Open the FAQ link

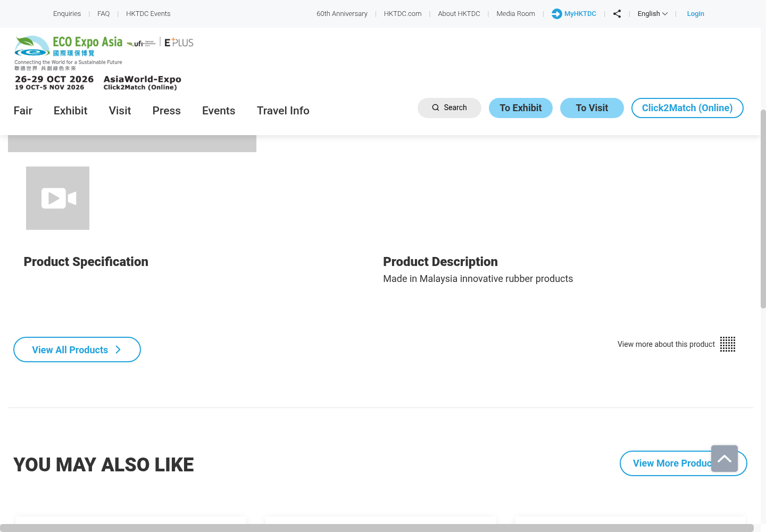104,14
